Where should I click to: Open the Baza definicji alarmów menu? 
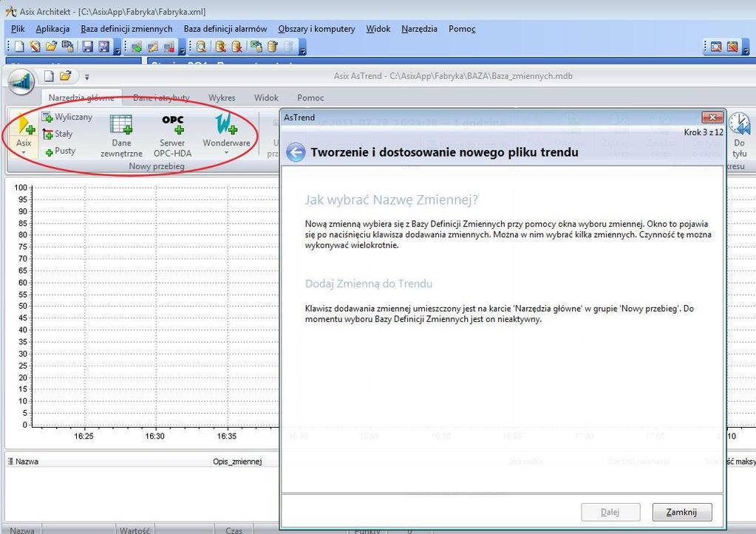(225, 29)
